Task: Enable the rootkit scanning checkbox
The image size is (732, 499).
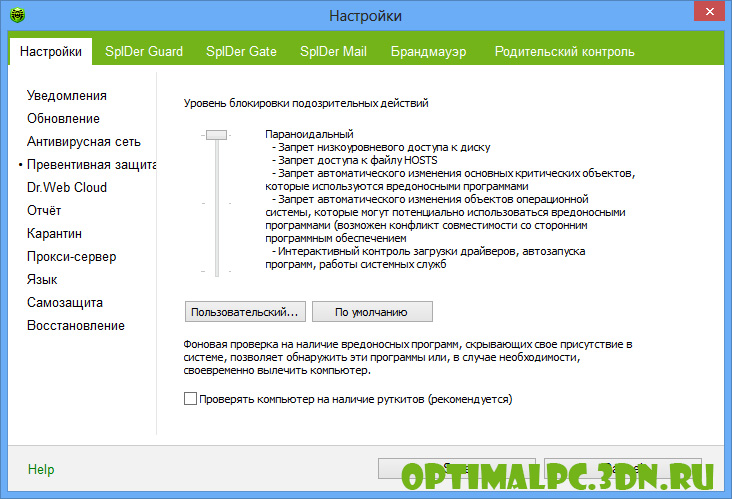Action: pos(190,399)
